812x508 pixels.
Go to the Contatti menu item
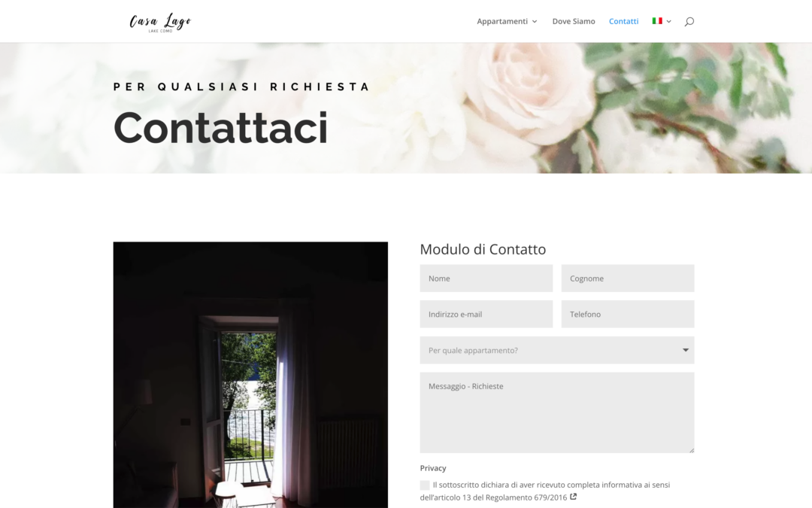pyautogui.click(x=623, y=21)
